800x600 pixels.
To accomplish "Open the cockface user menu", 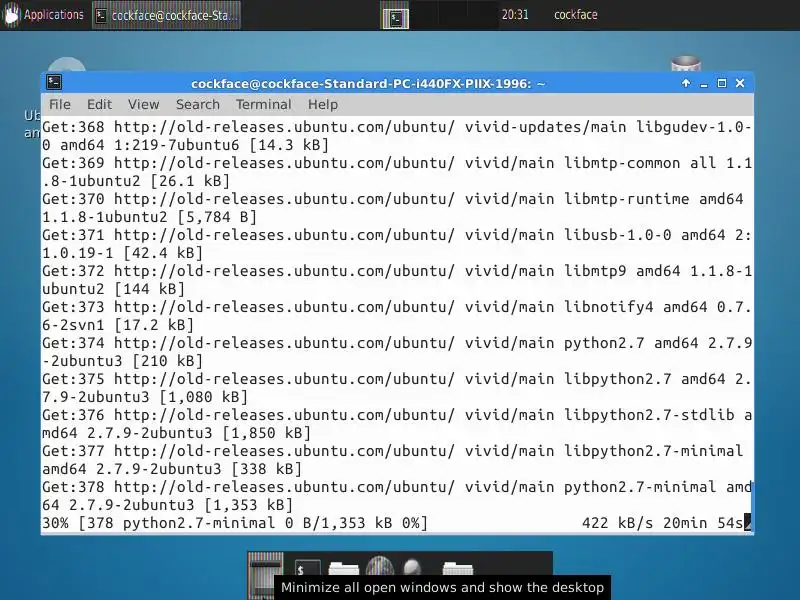I will (x=576, y=15).
